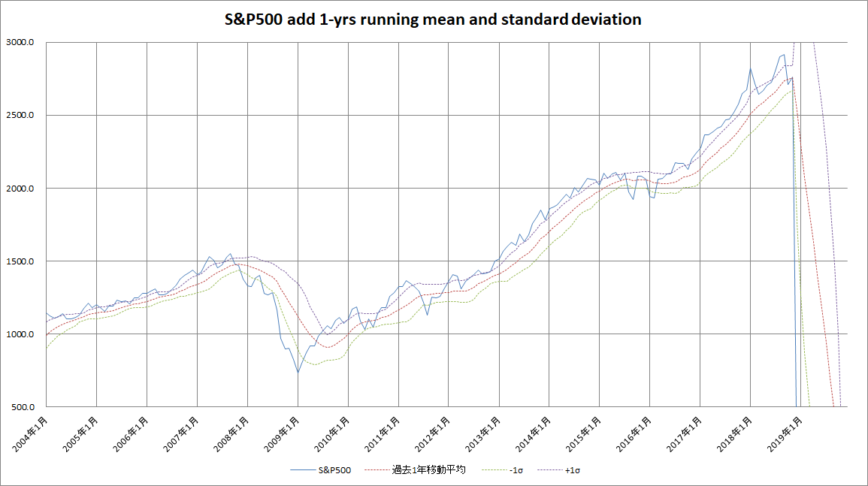Image resolution: width=868 pixels, height=486 pixels.
Task: Click the green dotted legend marker for -1σ
Action: [494, 470]
